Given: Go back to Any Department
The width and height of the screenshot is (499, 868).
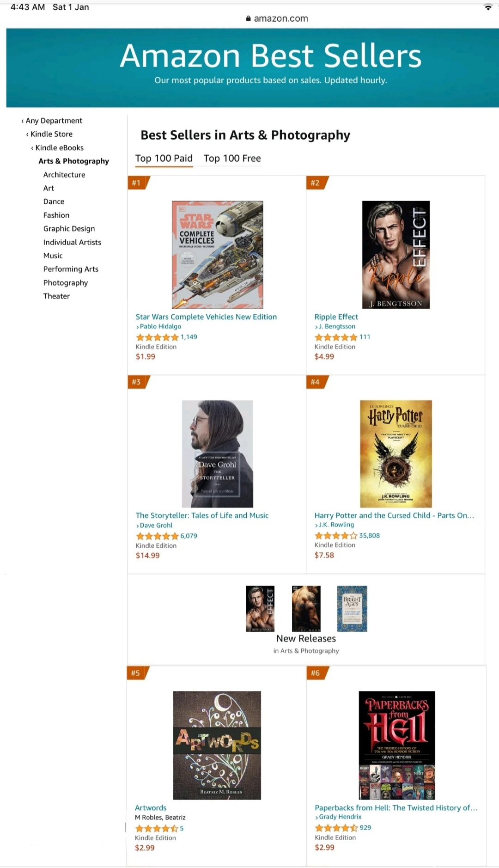Looking at the screenshot, I should click(x=52, y=121).
